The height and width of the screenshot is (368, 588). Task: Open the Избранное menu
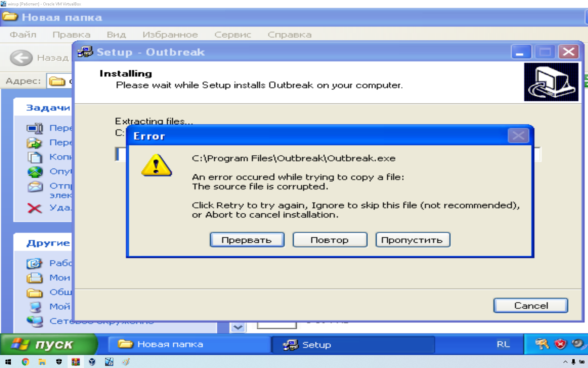[x=170, y=34]
